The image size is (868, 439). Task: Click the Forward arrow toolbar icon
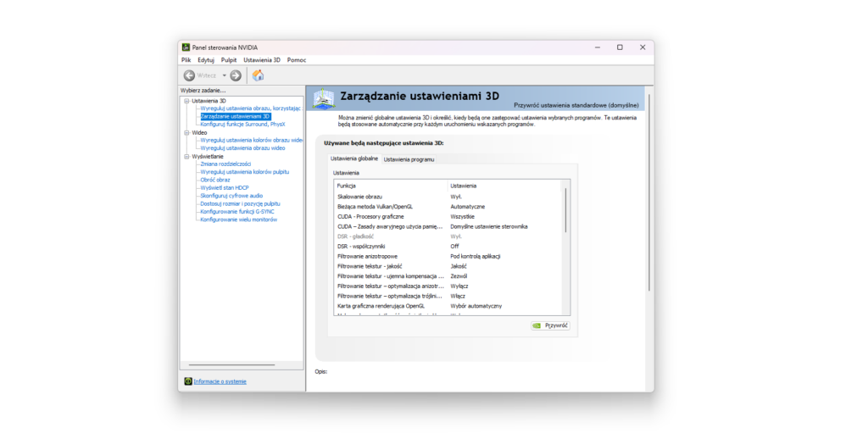(x=236, y=75)
